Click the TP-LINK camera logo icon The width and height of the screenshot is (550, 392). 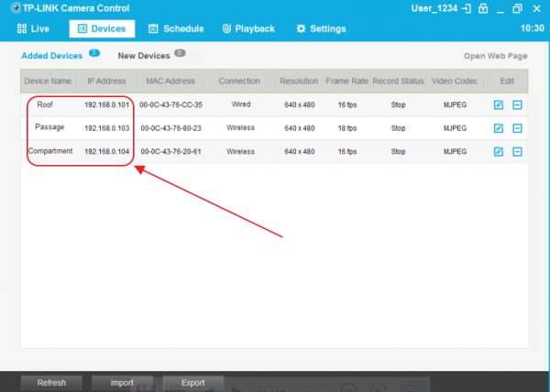click(x=16, y=7)
